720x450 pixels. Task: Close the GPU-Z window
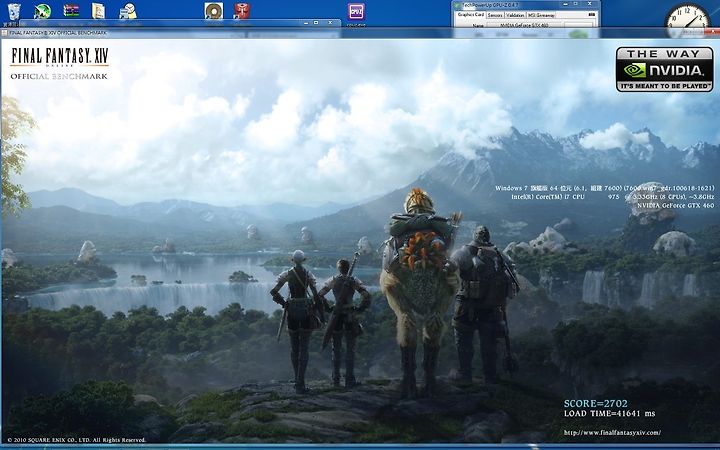coord(590,4)
